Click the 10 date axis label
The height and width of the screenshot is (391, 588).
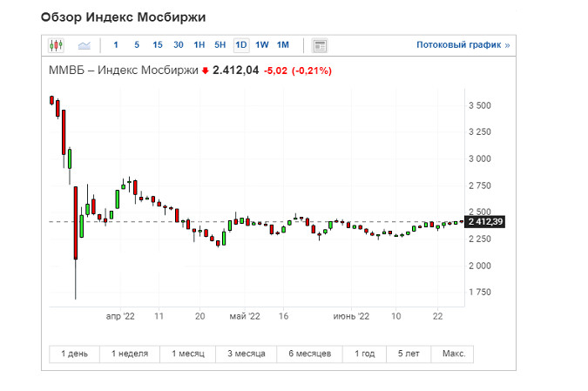[396, 316]
